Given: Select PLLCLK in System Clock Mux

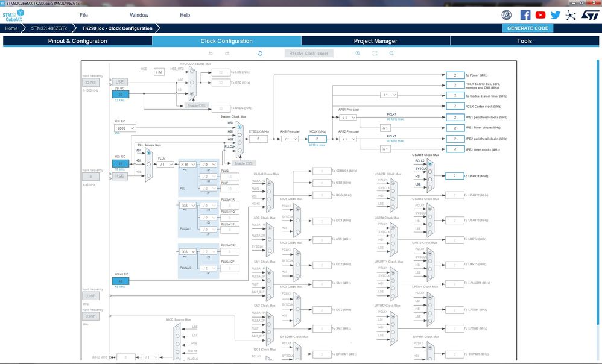Looking at the screenshot, I should coord(239,150).
